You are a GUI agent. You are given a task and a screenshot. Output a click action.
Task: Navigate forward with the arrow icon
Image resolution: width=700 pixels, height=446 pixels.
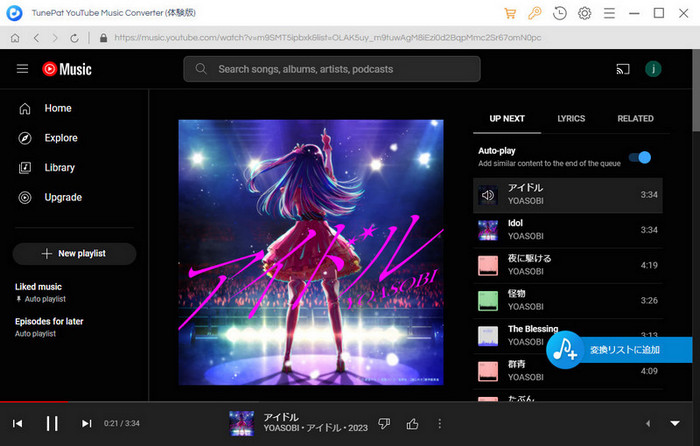click(x=55, y=38)
